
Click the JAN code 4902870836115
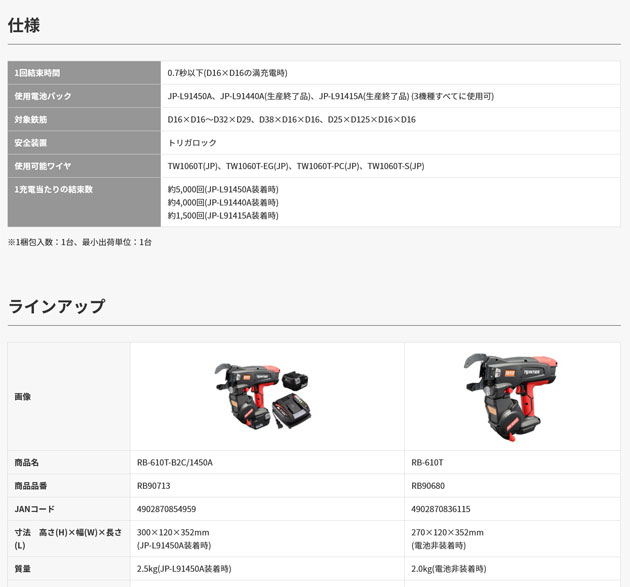point(441,509)
